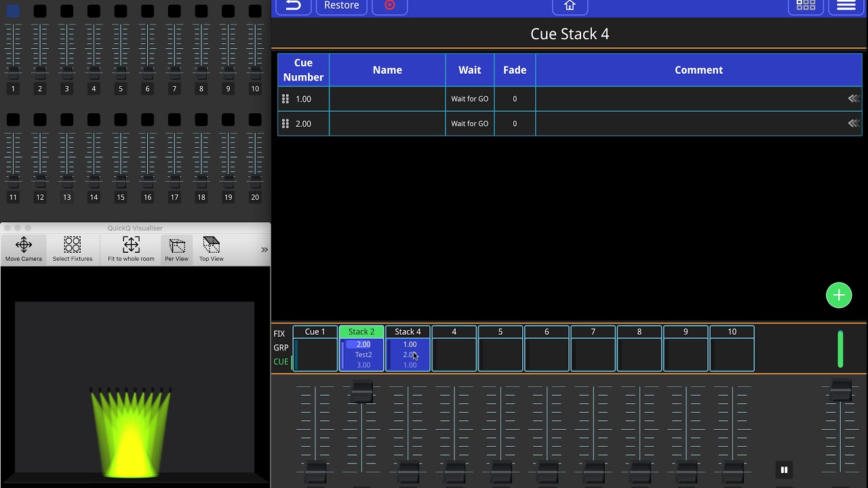This screenshot has width=868, height=488.
Task: Click flash button above fader 15
Action: [x=121, y=120]
